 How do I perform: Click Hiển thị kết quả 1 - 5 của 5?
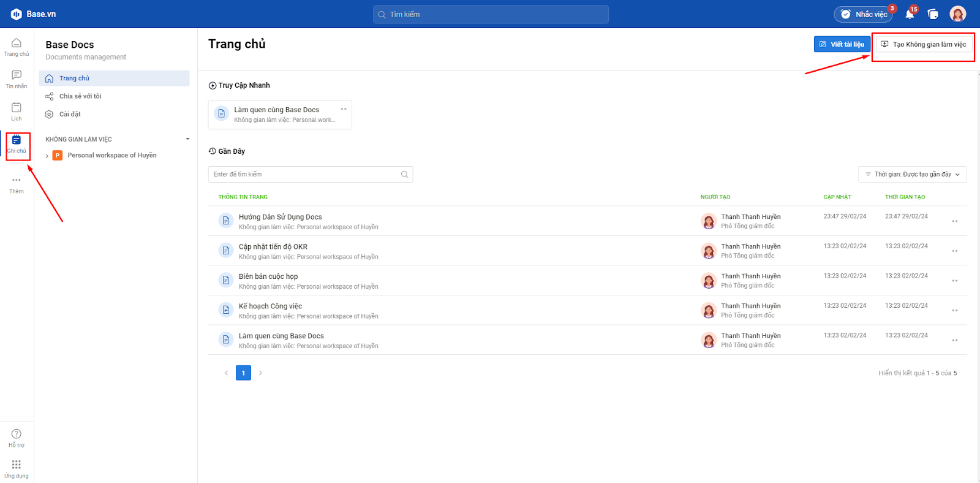click(918, 373)
